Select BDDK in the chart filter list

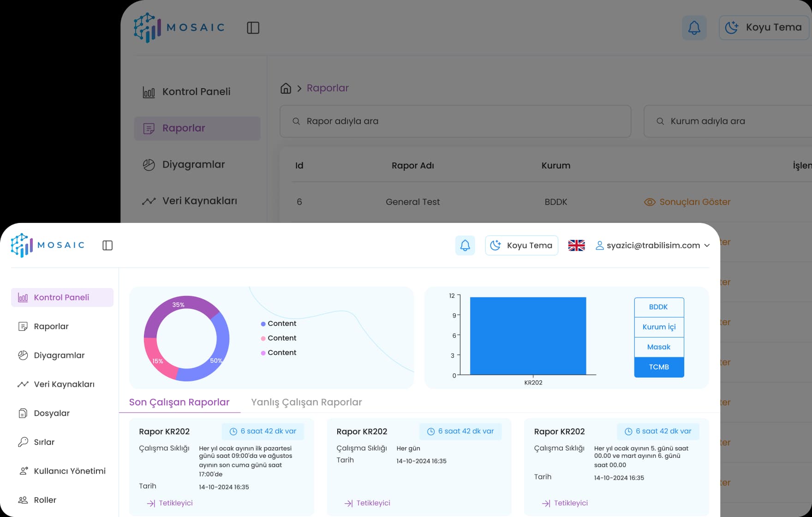[x=659, y=307]
